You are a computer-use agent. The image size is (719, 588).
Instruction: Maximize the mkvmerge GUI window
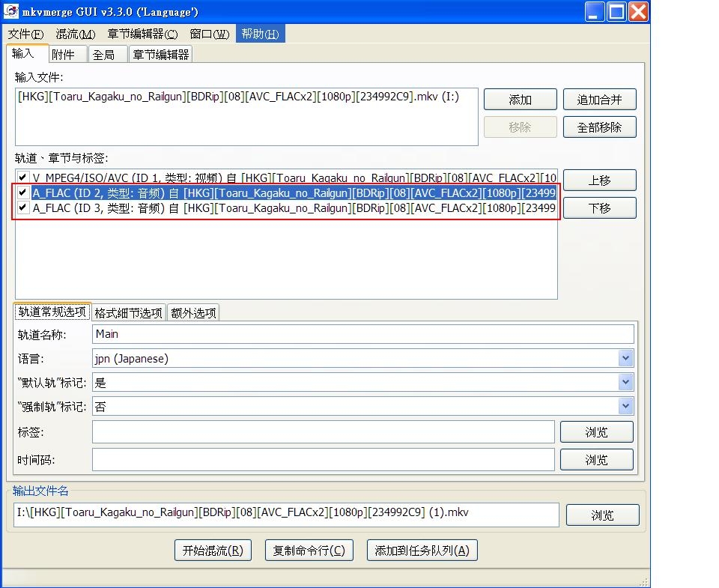coord(616,12)
